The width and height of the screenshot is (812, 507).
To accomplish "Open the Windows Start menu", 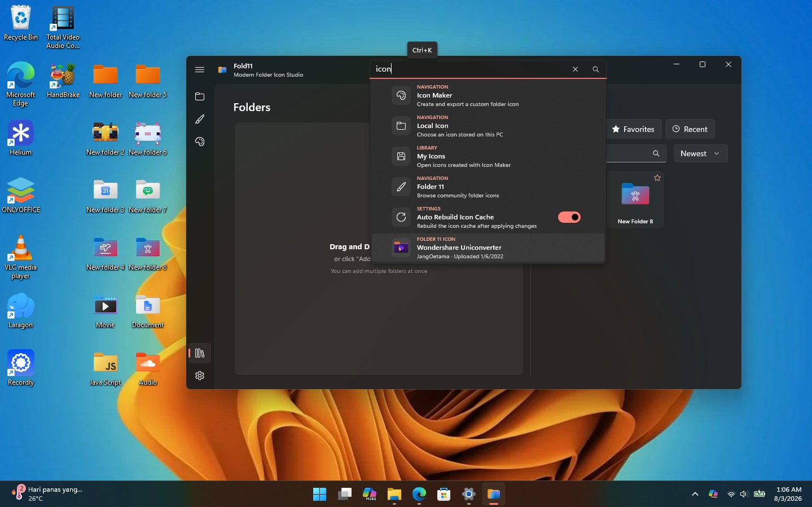I will point(319,494).
